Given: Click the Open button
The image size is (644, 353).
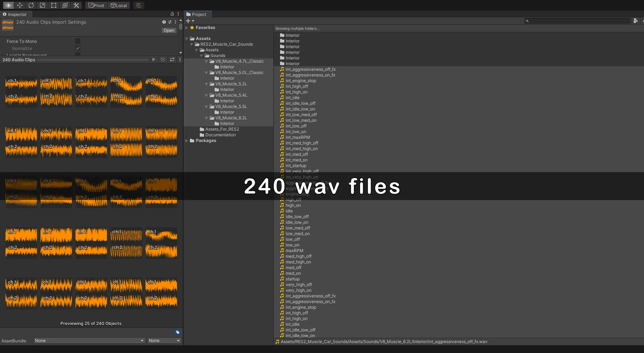Looking at the screenshot, I should click(169, 30).
